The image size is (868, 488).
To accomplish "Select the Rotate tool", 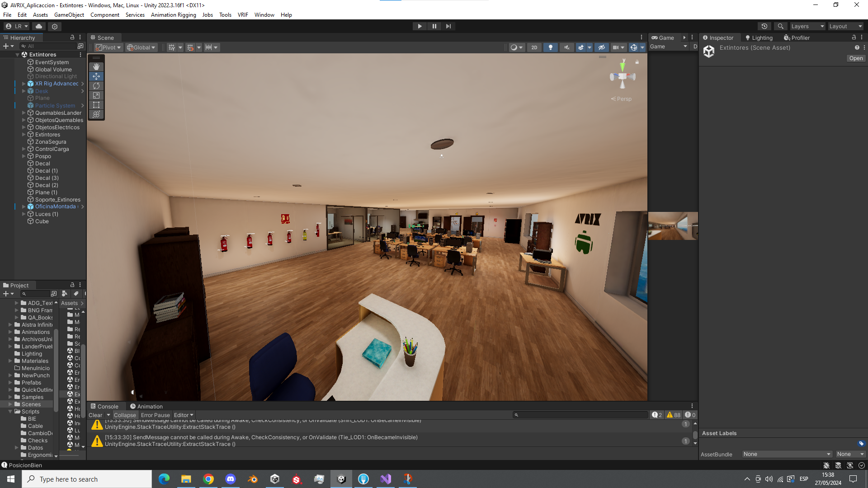I will tap(96, 86).
